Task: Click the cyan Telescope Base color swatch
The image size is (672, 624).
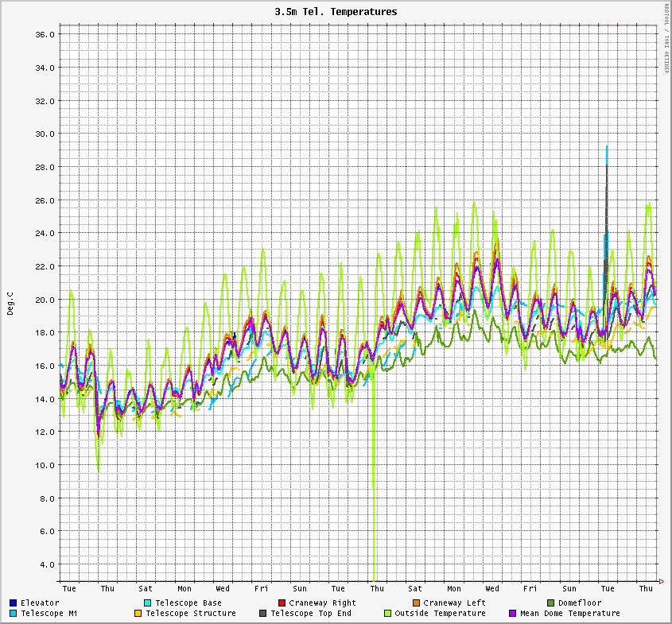Action: tap(148, 603)
